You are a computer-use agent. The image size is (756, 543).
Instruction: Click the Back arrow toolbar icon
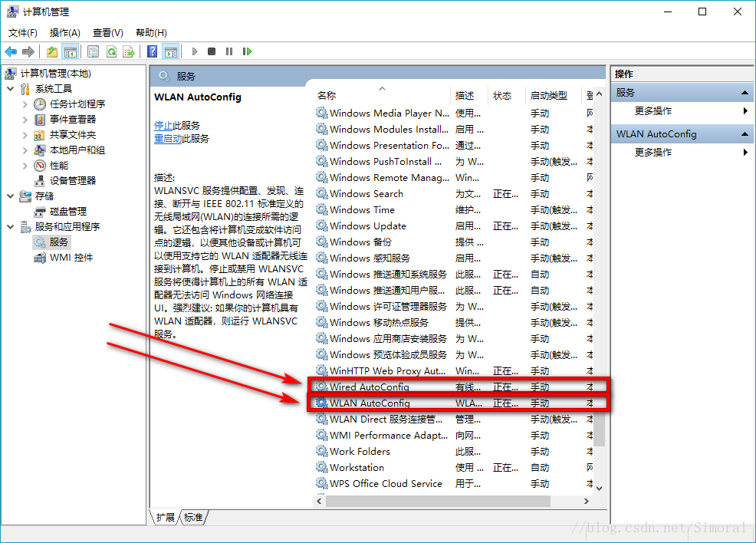point(11,51)
